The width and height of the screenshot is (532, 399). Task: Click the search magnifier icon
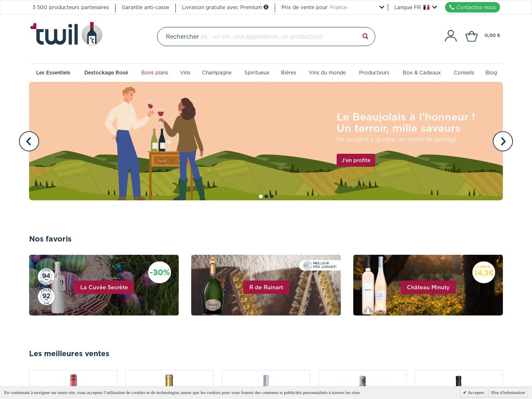(x=365, y=37)
